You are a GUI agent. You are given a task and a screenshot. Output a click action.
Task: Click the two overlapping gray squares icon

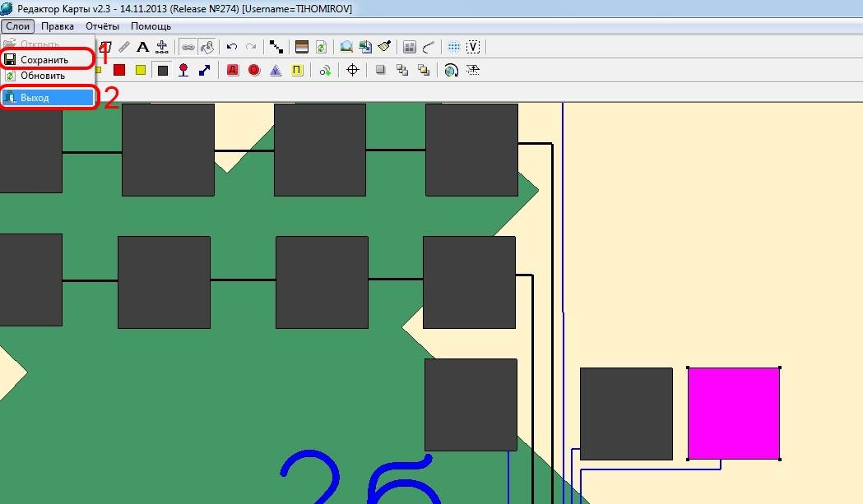[x=402, y=70]
